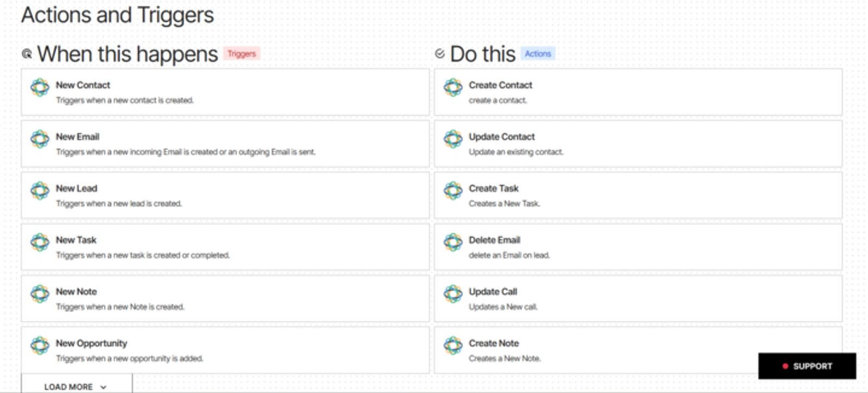This screenshot has height=393, width=868.
Task: Select the Create Task action title
Action: (494, 188)
